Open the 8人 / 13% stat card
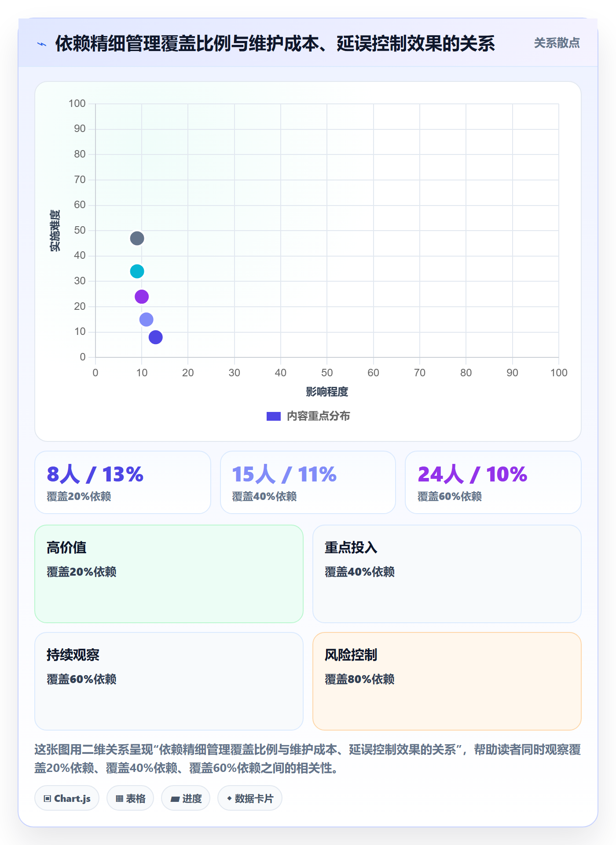 click(123, 482)
